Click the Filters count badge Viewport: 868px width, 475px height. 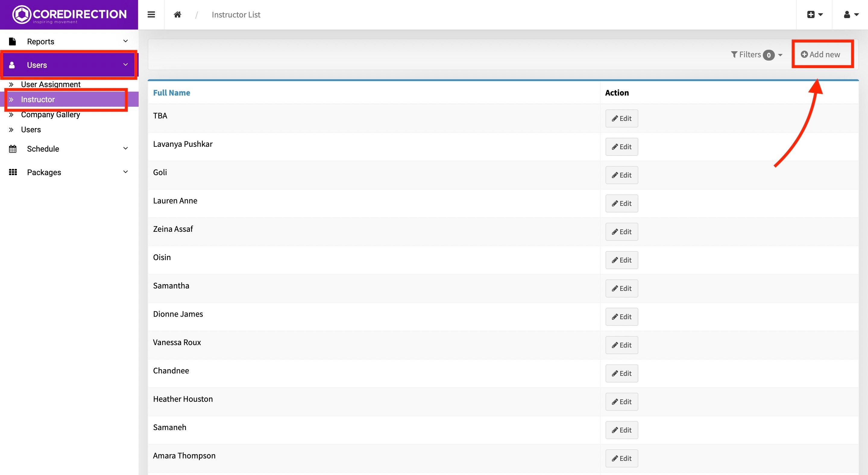point(769,55)
